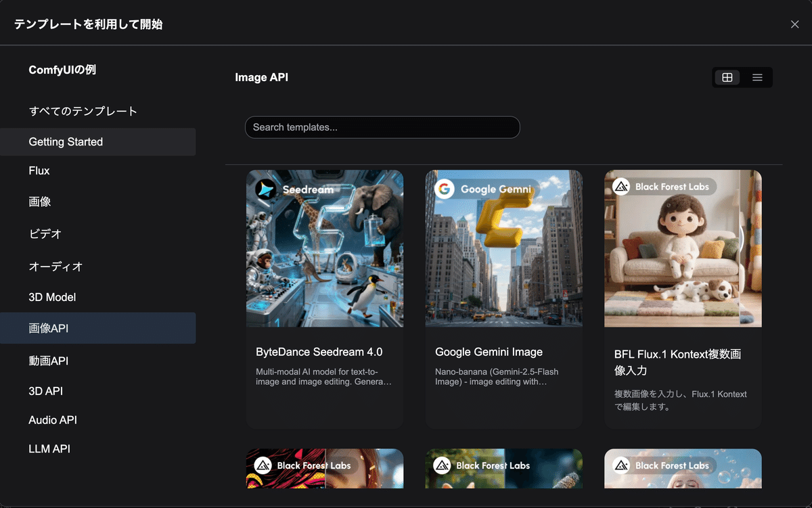812x508 pixels.
Task: Click the Google Gemini Image title
Action: pyautogui.click(x=489, y=352)
